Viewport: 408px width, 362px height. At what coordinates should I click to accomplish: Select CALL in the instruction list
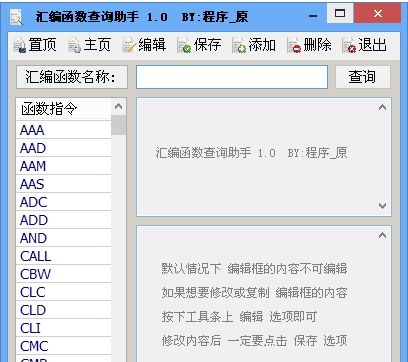pyautogui.click(x=63, y=256)
